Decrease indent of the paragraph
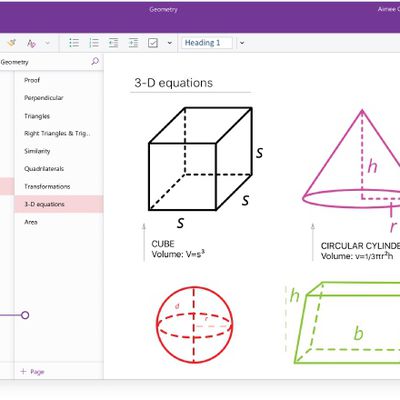The image size is (400, 400). click(x=113, y=43)
